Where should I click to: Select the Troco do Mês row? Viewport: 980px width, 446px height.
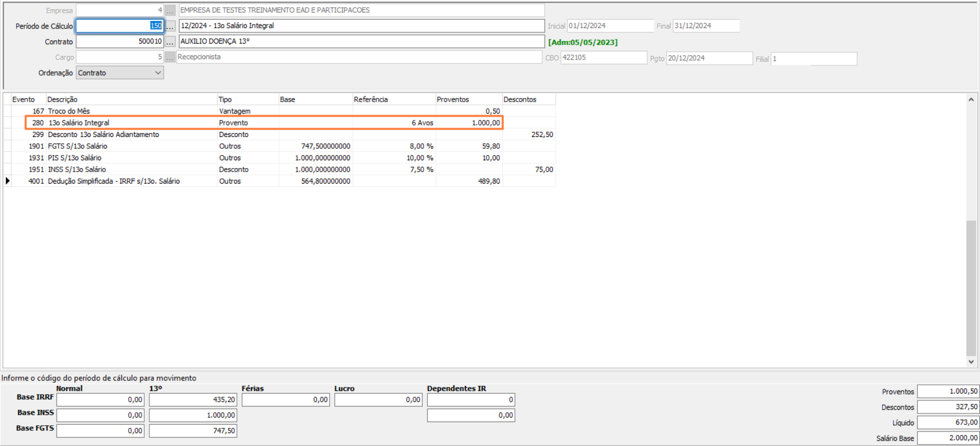[130, 111]
